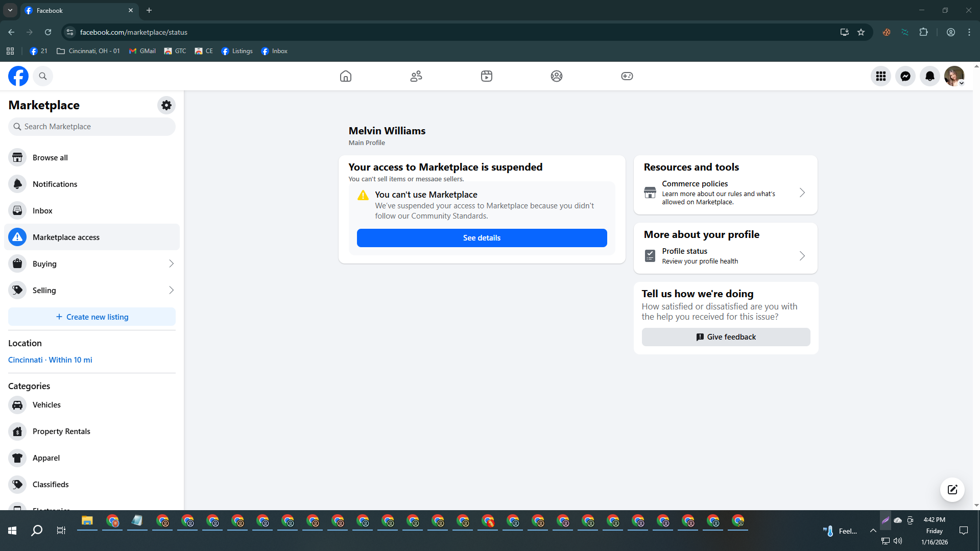
Task: Open Commerce policies resource
Action: [725, 193]
